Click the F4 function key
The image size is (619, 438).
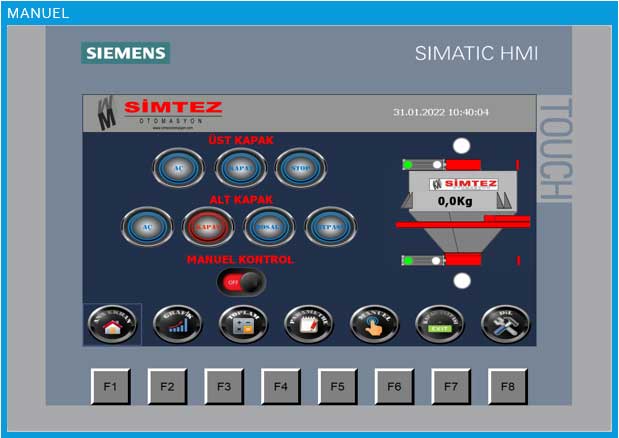click(281, 387)
